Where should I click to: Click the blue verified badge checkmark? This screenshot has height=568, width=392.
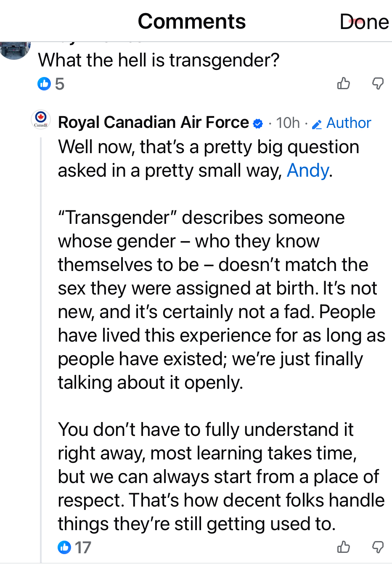click(258, 123)
